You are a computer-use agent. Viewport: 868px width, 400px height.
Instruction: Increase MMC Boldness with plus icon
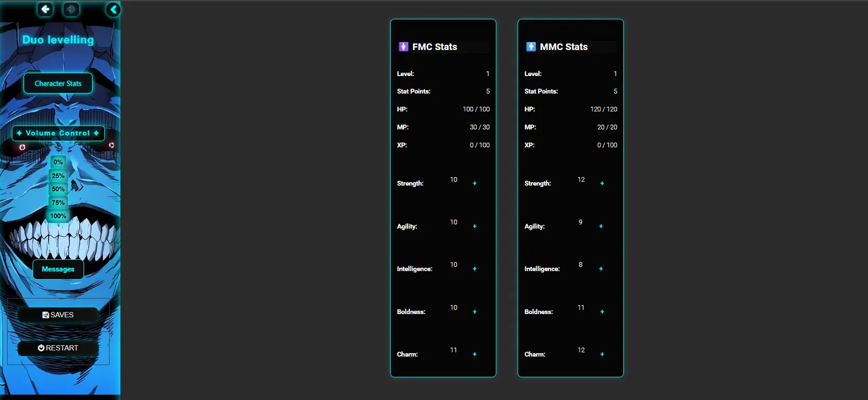pyautogui.click(x=602, y=312)
